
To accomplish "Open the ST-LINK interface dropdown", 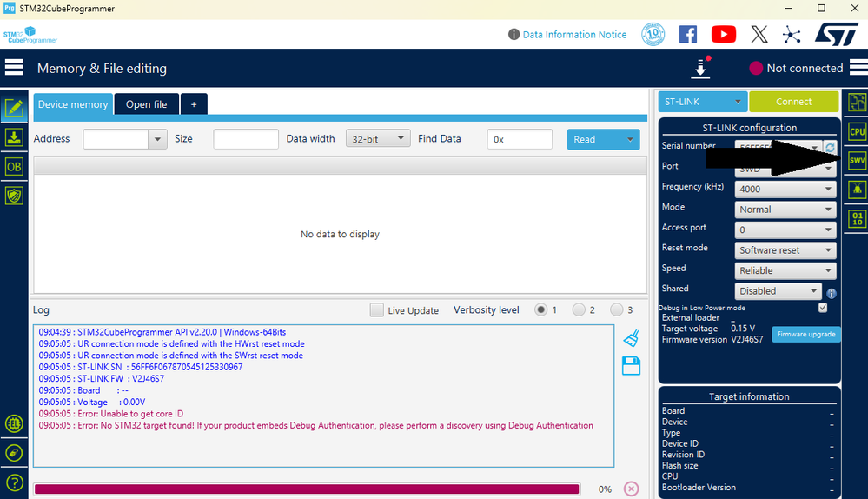I will click(x=703, y=102).
